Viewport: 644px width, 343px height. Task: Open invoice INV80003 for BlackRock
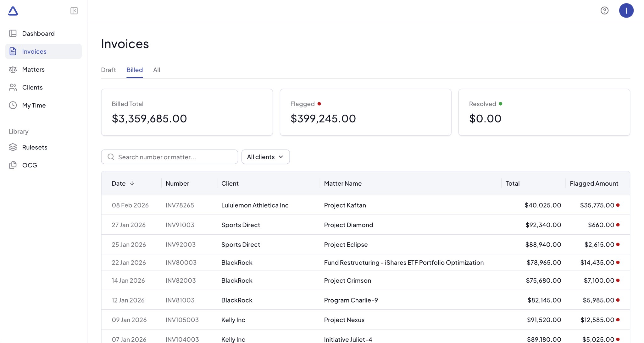[346, 262]
